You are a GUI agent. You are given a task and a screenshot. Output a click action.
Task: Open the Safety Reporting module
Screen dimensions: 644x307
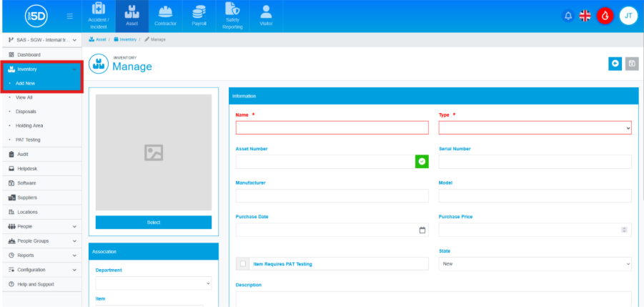point(232,15)
